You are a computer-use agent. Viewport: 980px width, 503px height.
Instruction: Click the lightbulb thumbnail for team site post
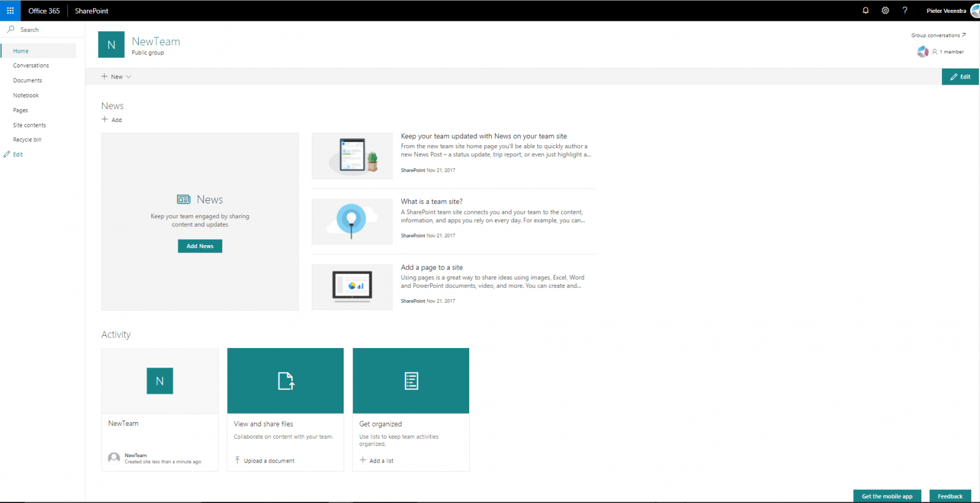[x=352, y=221]
